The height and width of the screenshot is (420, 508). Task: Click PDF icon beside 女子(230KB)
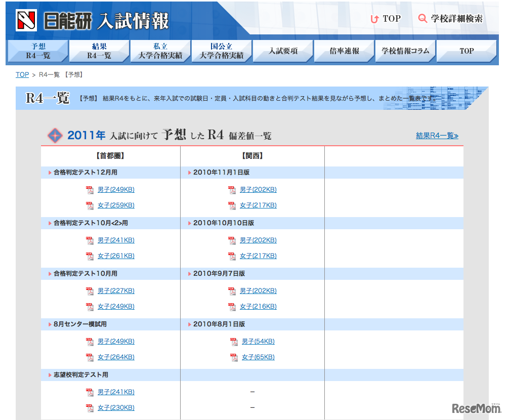click(90, 407)
